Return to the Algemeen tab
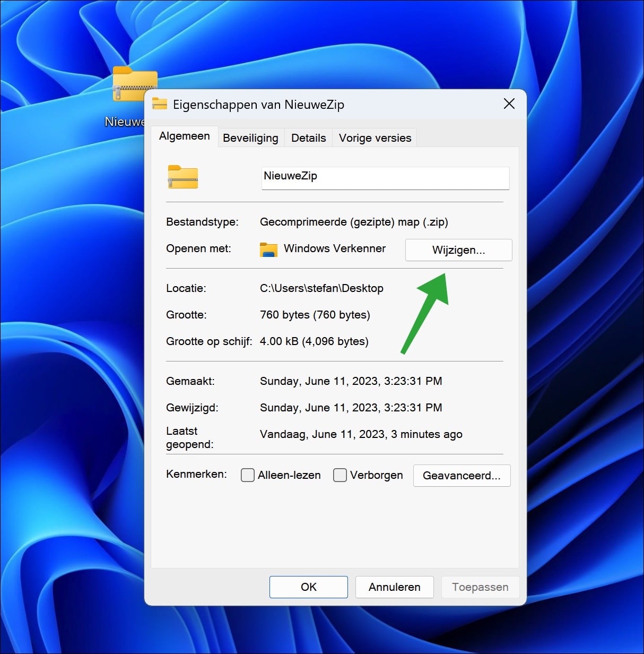This screenshot has height=654, width=644. pos(185,136)
